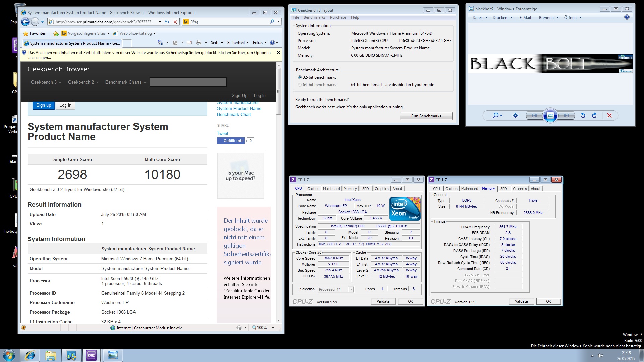Open Brennen menu in Fotoanzeige
644x362 pixels.
[549, 18]
